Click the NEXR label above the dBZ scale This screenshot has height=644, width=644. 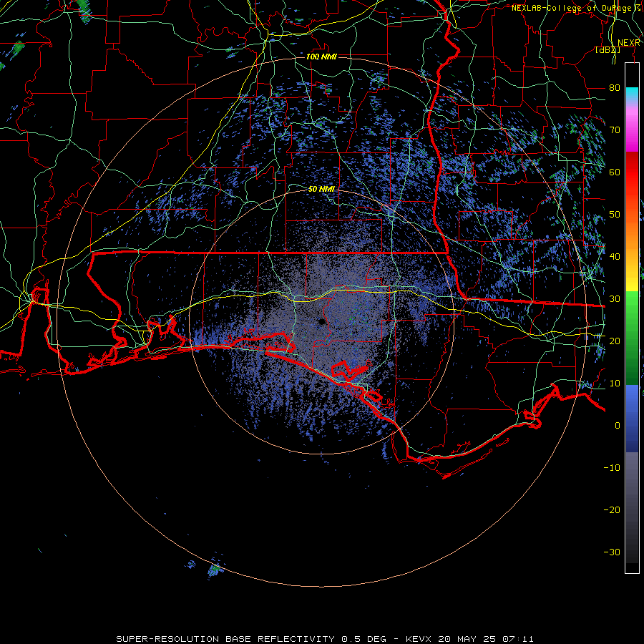point(629,43)
